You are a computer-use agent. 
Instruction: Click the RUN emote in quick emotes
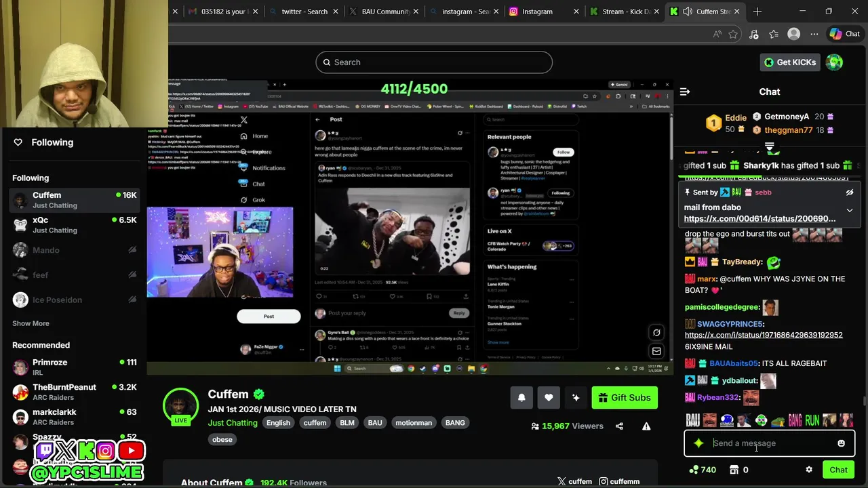click(x=812, y=421)
